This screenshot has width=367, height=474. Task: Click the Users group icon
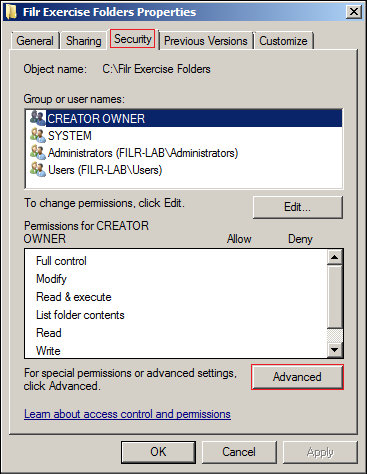(38, 169)
